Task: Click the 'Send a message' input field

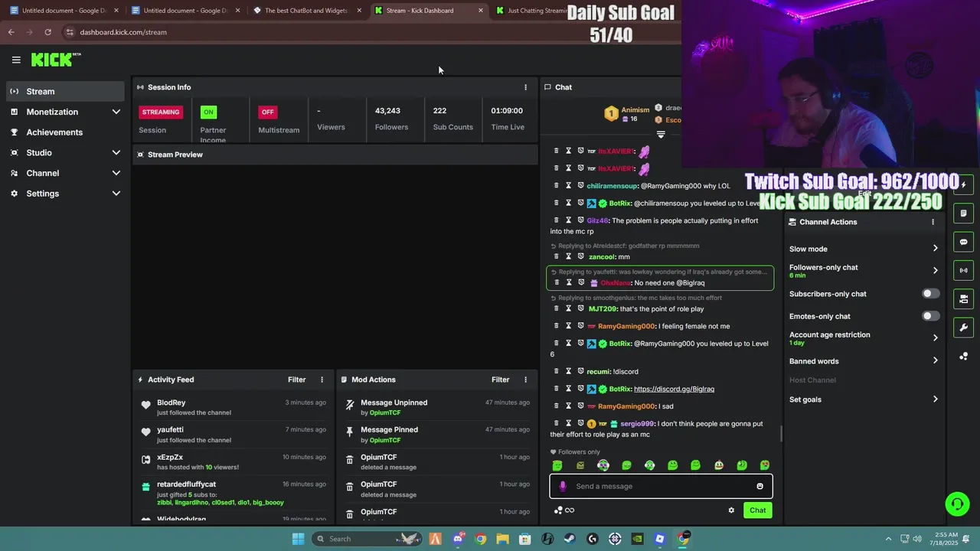Action: (x=661, y=486)
